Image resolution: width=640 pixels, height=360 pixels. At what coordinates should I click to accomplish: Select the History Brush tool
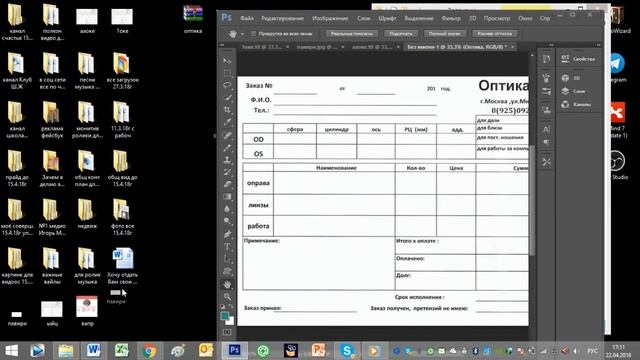(227, 172)
